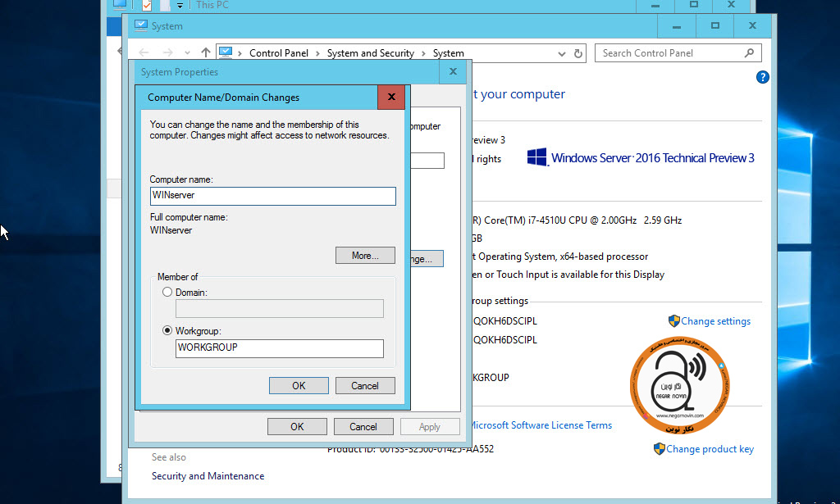Viewport: 840px width, 504px height.
Task: Minimize the This PC window
Action: (655, 6)
